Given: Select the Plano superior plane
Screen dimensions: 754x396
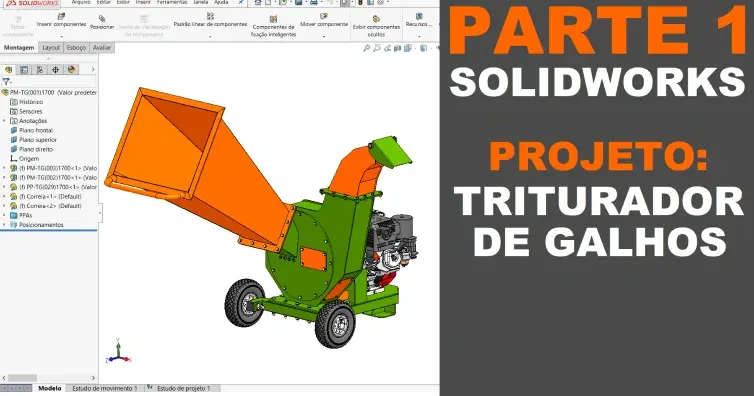Looking at the screenshot, I should click(34, 140).
